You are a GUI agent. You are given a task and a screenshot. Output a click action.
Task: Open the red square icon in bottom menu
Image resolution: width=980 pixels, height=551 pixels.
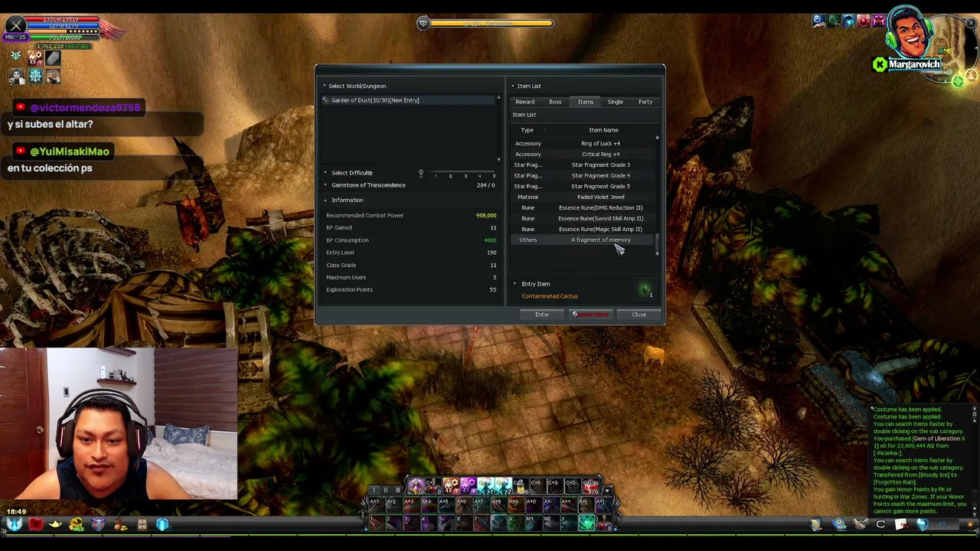pyautogui.click(x=35, y=525)
